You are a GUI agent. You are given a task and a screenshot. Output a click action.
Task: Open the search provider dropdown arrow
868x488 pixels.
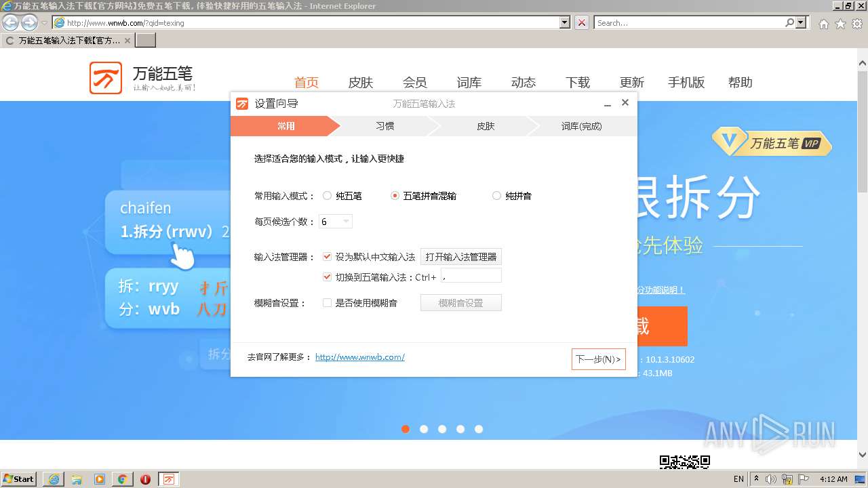pyautogui.click(x=802, y=22)
